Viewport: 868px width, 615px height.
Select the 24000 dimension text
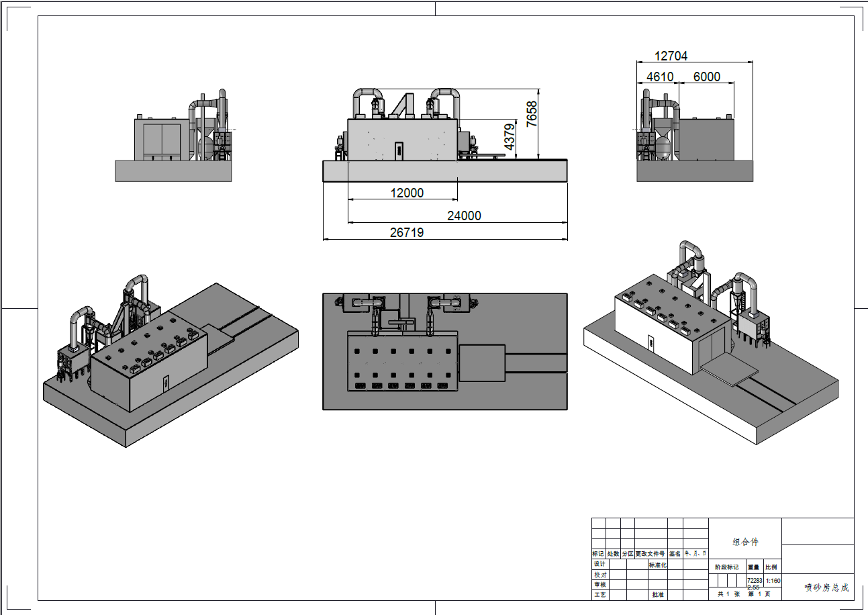(464, 216)
